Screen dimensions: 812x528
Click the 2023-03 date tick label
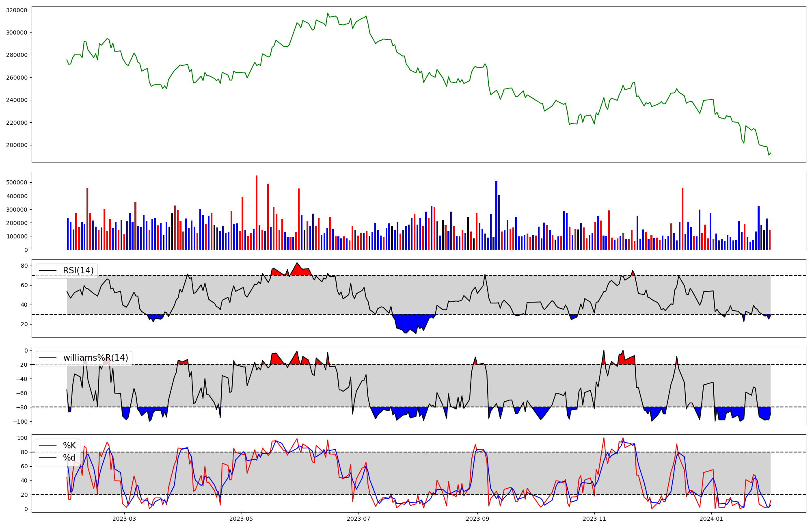pyautogui.click(x=124, y=519)
